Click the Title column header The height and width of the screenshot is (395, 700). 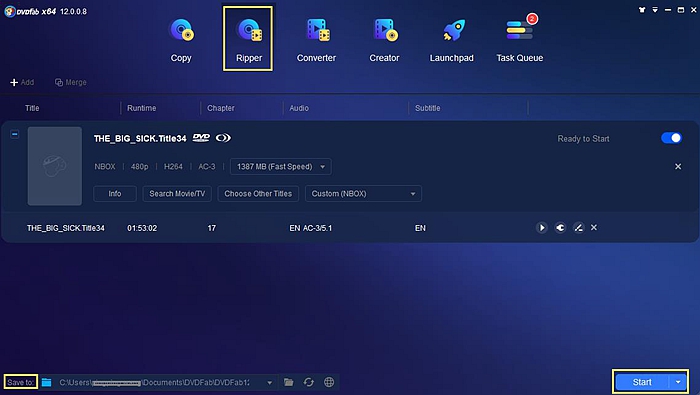[x=32, y=108]
